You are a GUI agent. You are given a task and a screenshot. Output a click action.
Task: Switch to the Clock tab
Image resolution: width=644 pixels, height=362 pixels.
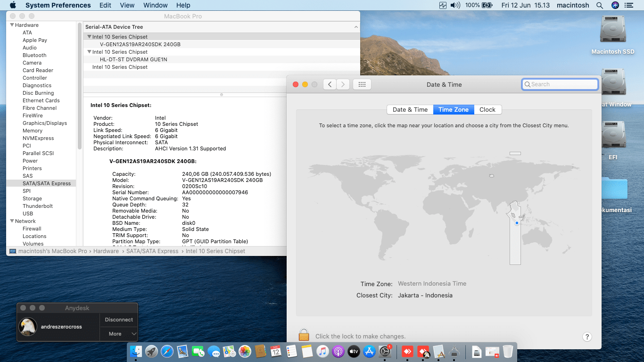point(487,109)
